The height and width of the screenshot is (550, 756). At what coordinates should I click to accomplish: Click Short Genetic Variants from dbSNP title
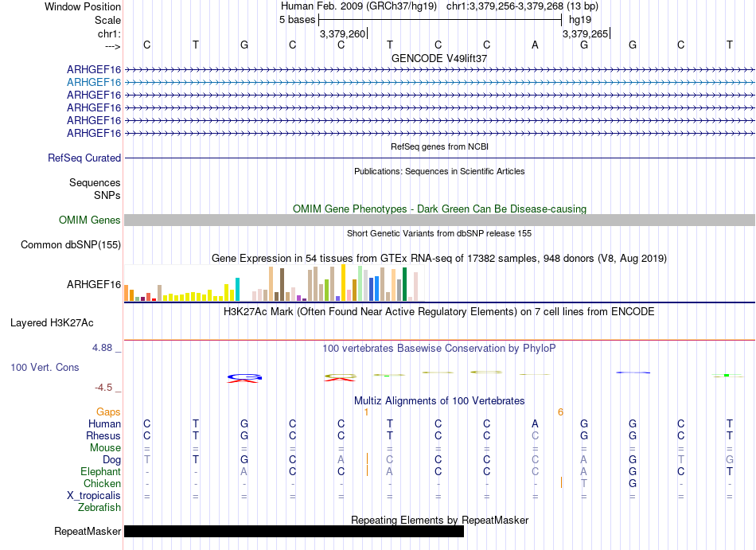point(439,233)
